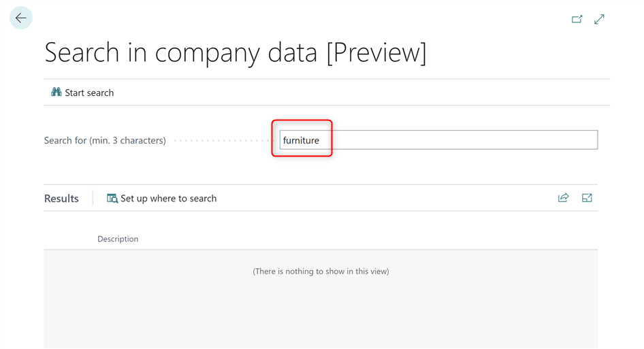Click the back arrow button
The width and height of the screenshot is (644, 349).
[21, 18]
